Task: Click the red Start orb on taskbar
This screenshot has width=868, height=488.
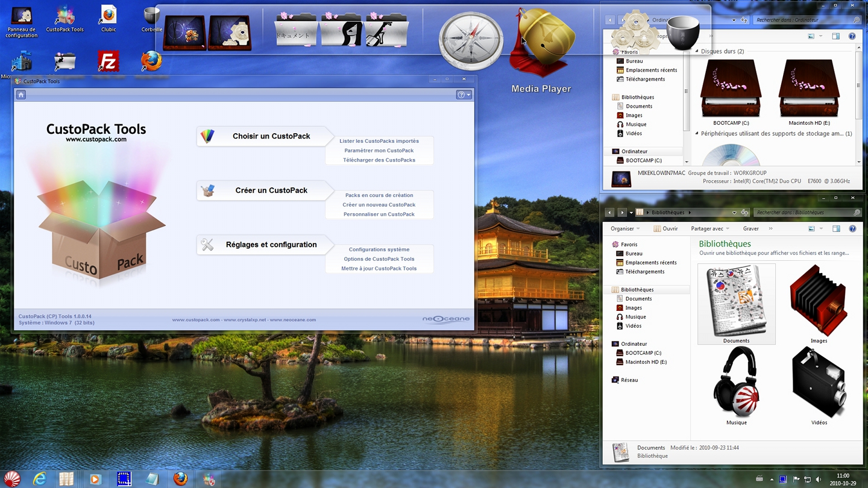Action: [12, 479]
